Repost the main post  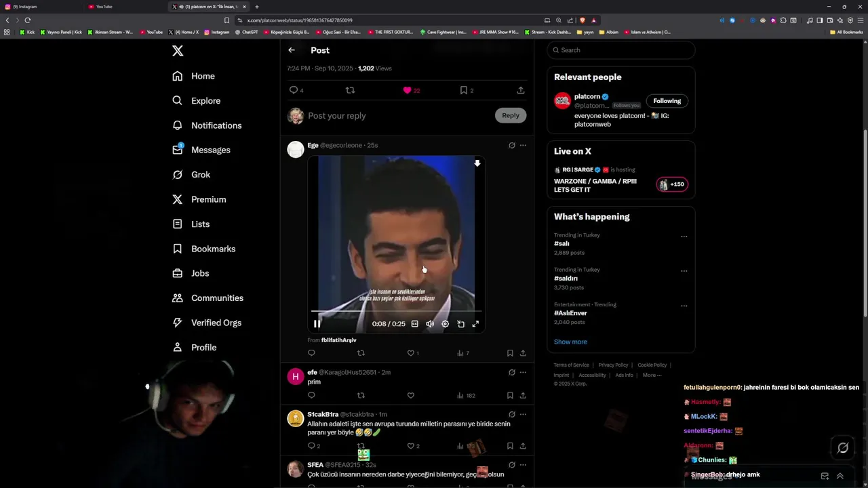pos(350,90)
